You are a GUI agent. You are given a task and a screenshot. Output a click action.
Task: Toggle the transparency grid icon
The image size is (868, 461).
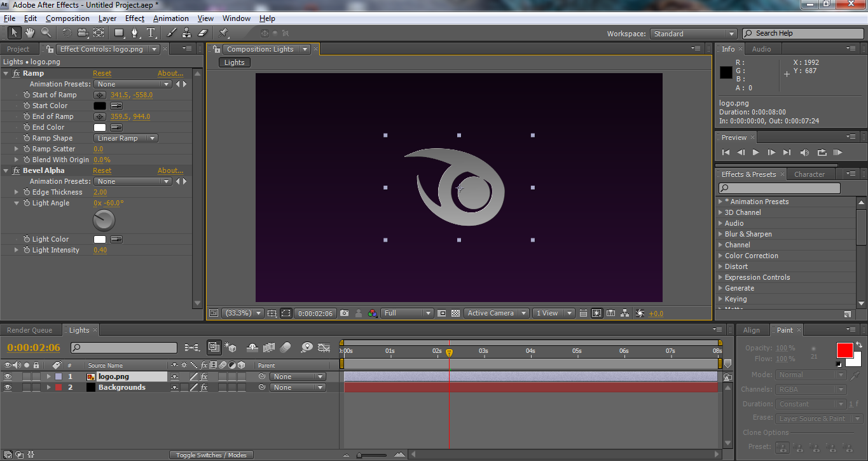[455, 313]
